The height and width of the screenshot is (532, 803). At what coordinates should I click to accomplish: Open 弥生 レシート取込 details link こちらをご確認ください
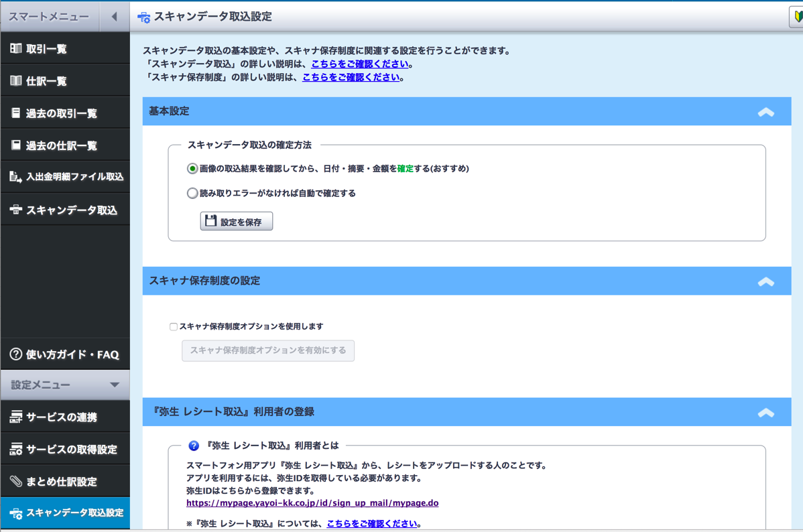[x=372, y=523]
